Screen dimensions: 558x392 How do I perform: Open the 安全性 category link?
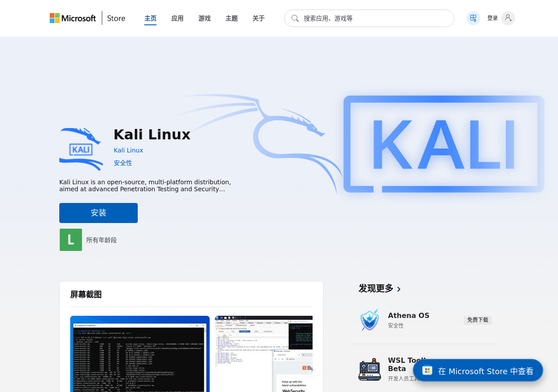coord(123,163)
